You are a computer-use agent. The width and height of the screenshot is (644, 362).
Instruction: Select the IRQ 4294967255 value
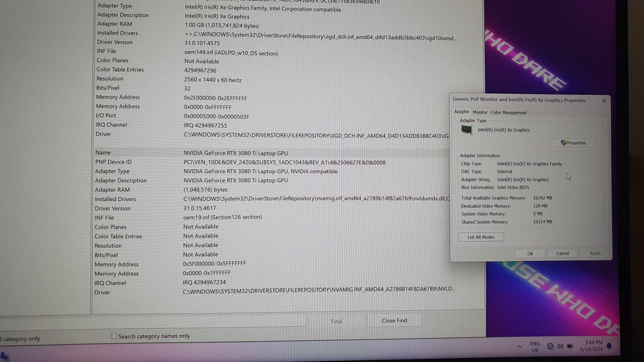point(205,125)
